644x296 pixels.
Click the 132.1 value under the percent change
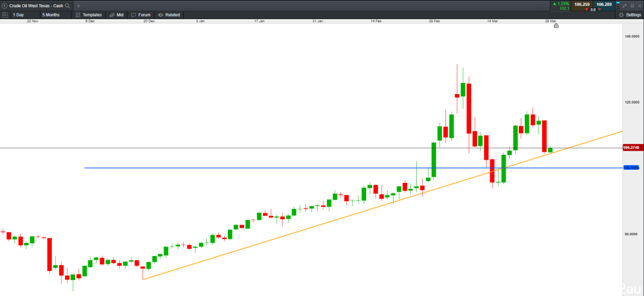[x=564, y=8]
